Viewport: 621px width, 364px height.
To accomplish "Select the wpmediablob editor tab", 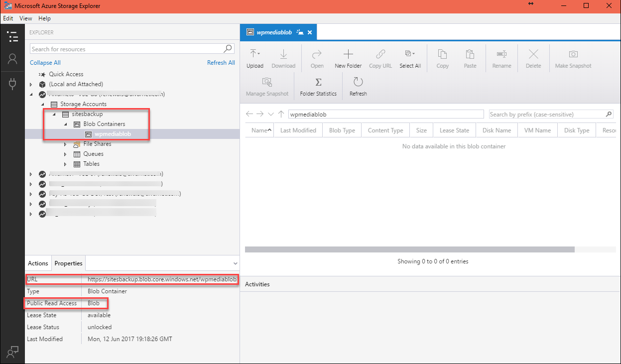I will coord(278,32).
